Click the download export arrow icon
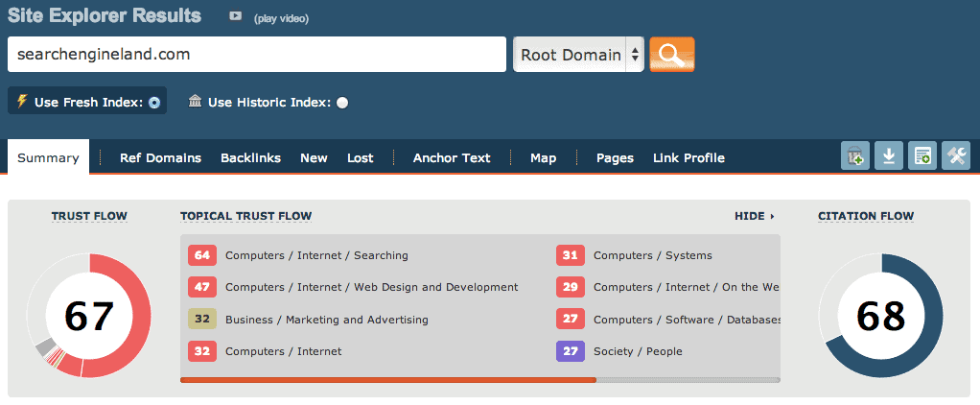This screenshot has height=405, width=980. click(889, 156)
